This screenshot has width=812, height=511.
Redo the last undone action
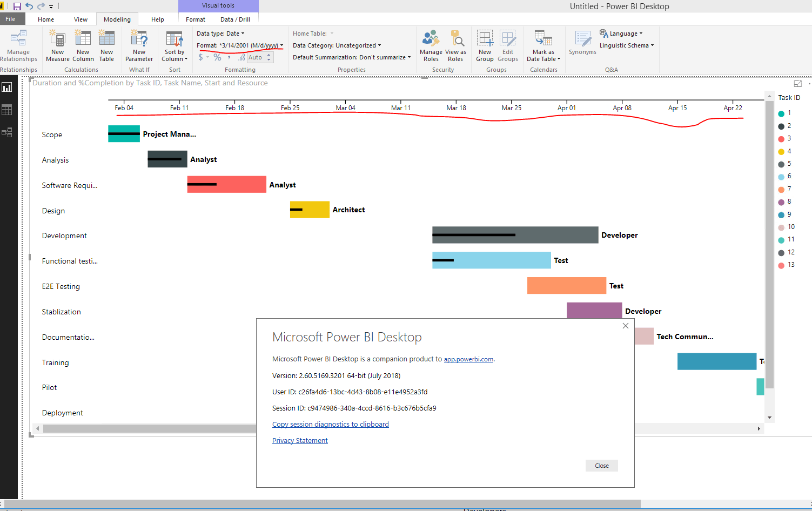41,6
